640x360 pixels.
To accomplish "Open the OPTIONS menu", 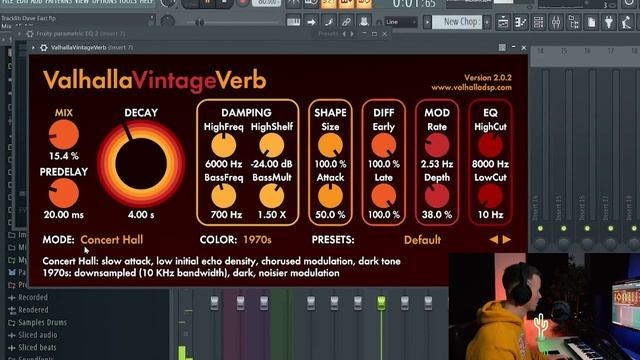I will (104, 2).
